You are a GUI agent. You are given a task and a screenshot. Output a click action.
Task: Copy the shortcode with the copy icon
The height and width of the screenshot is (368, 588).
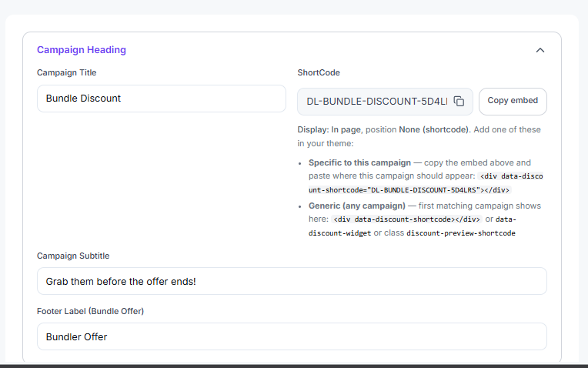459,102
